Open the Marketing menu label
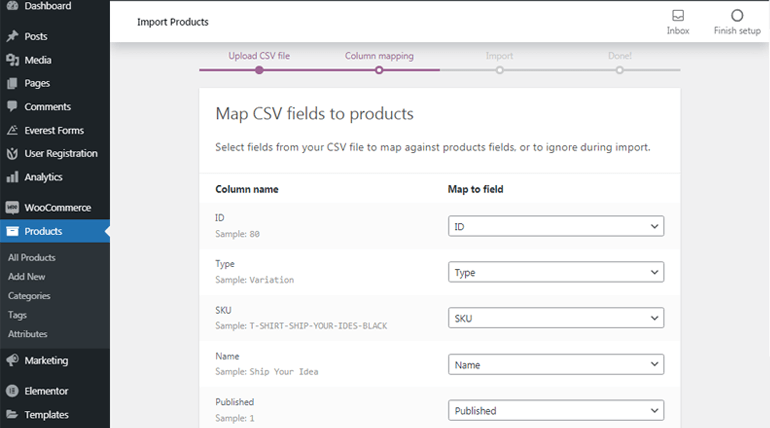 coord(46,360)
